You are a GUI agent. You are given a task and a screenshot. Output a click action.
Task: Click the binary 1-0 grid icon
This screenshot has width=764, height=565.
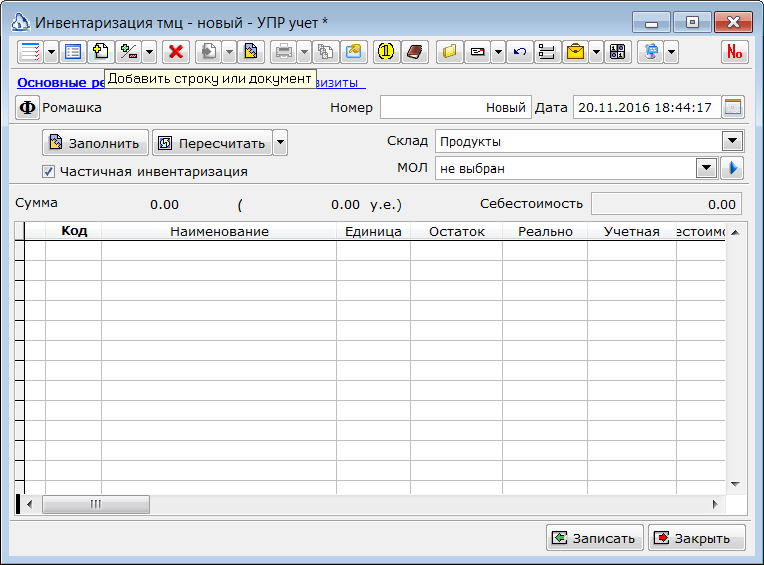point(617,52)
